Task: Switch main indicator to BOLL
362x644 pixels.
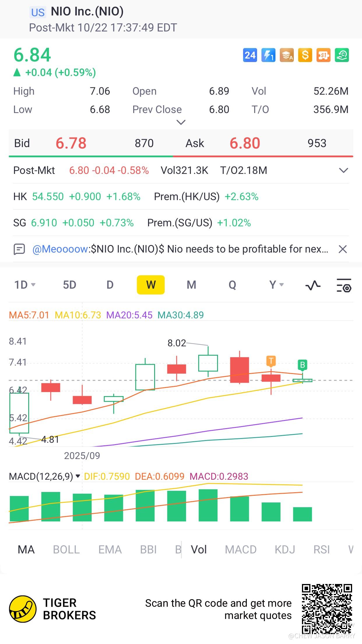Action: pyautogui.click(x=66, y=550)
